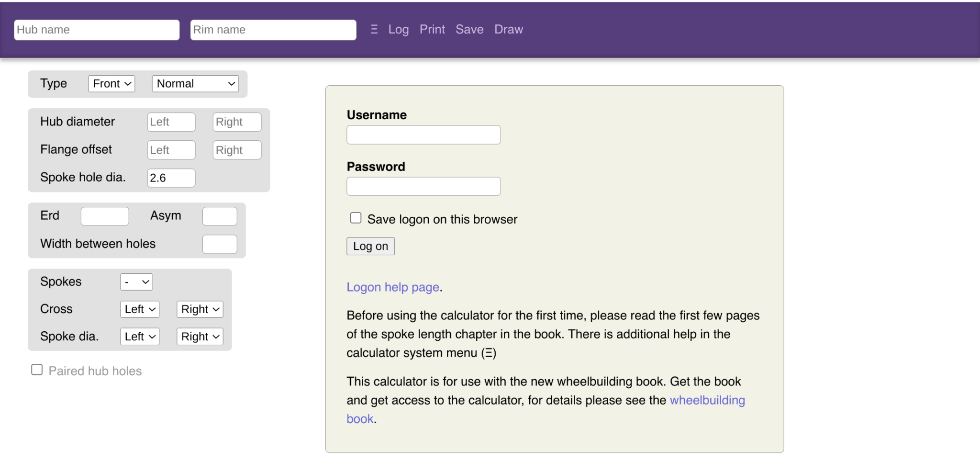
Task: Click the Password field
Action: [423, 186]
